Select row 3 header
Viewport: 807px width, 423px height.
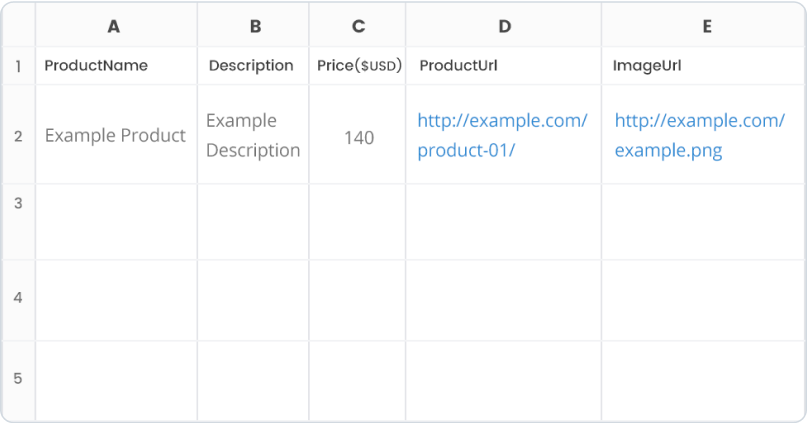click(19, 222)
